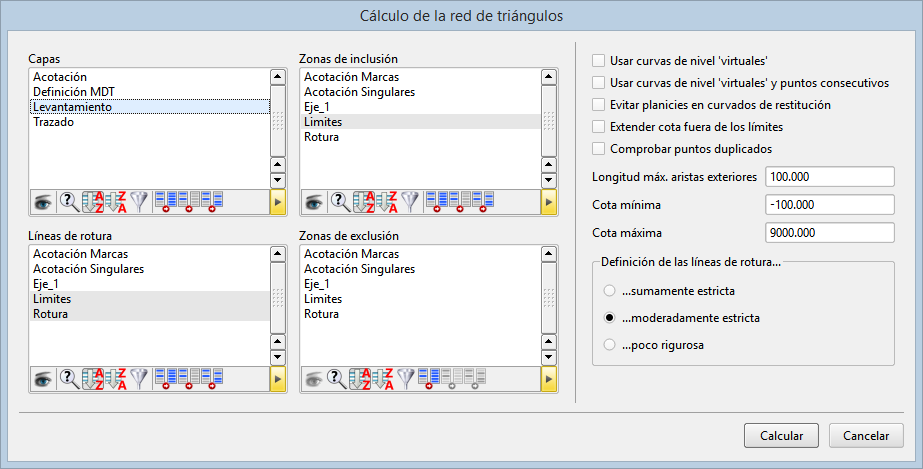Toggle the eye icon under Zonas de inclusión
This screenshot has height=469, width=923.
point(314,202)
